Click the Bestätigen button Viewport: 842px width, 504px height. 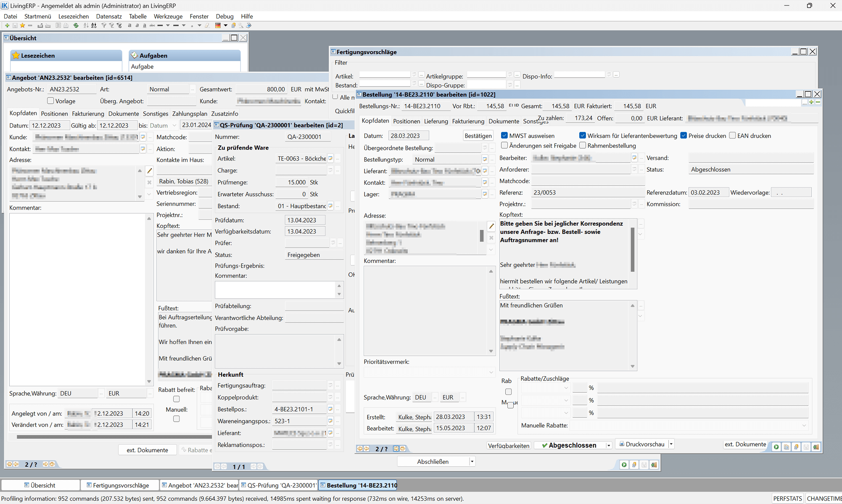pos(478,136)
